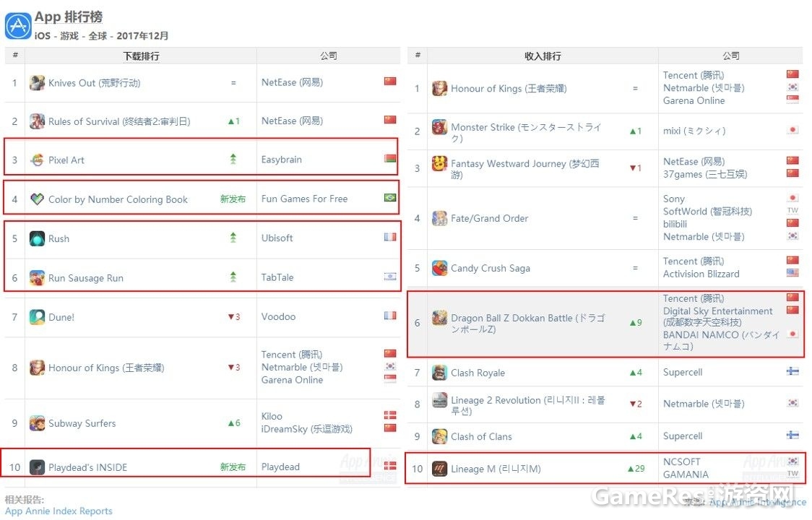Click the Clash Royale game icon
Image resolution: width=812 pixels, height=520 pixels.
click(x=440, y=373)
